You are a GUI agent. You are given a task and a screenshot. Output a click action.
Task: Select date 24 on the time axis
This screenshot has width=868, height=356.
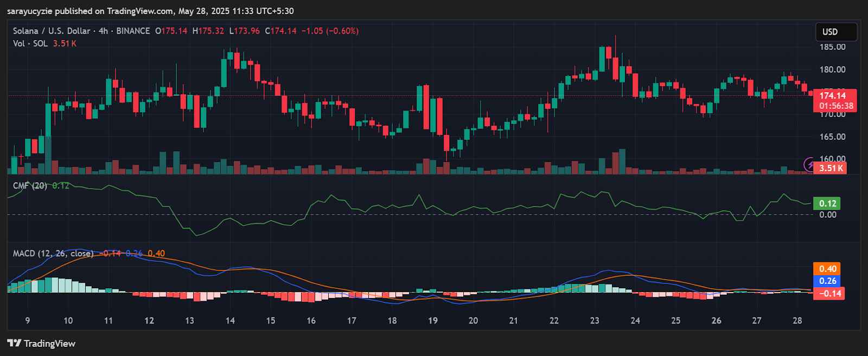tap(635, 320)
